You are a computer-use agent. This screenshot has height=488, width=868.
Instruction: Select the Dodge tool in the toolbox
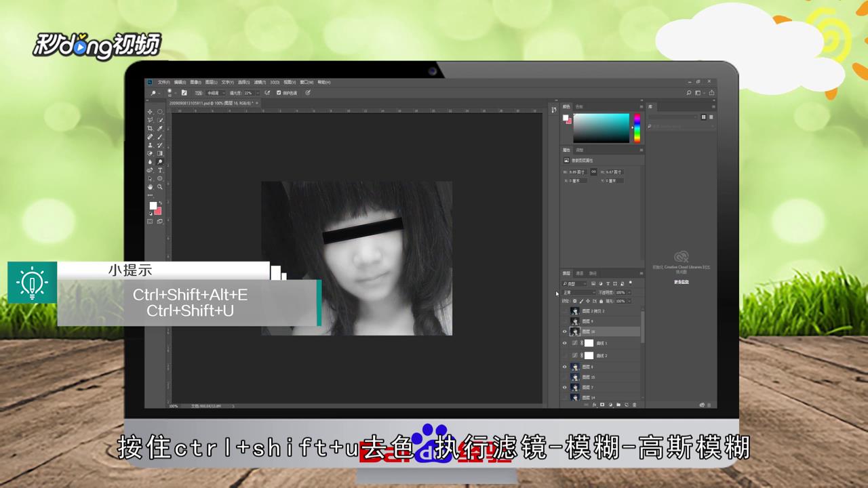pyautogui.click(x=160, y=162)
